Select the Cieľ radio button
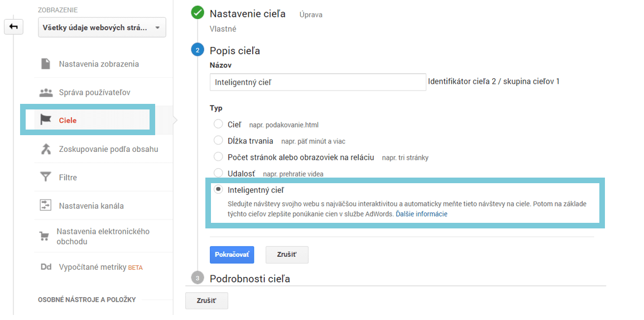 [218, 124]
